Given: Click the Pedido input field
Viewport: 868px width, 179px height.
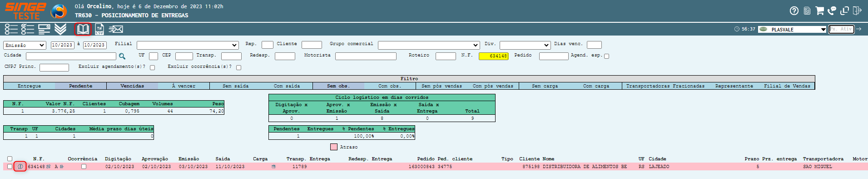Looking at the screenshot, I should [x=554, y=56].
